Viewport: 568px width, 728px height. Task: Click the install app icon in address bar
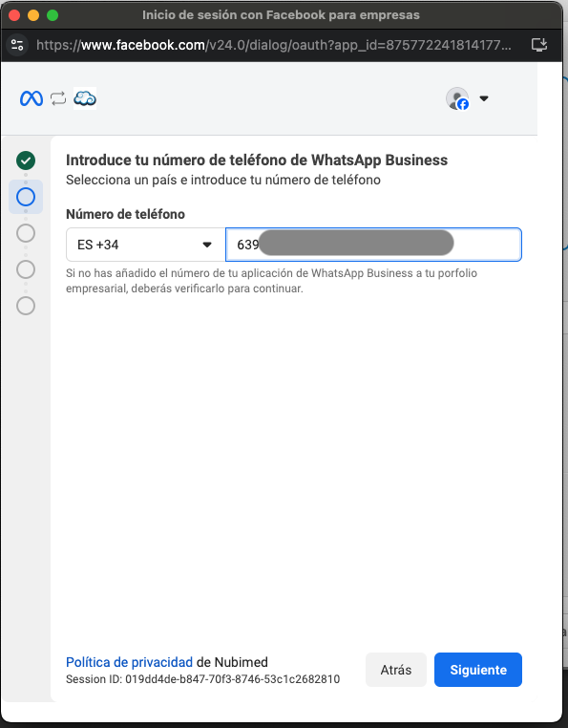pos(539,45)
